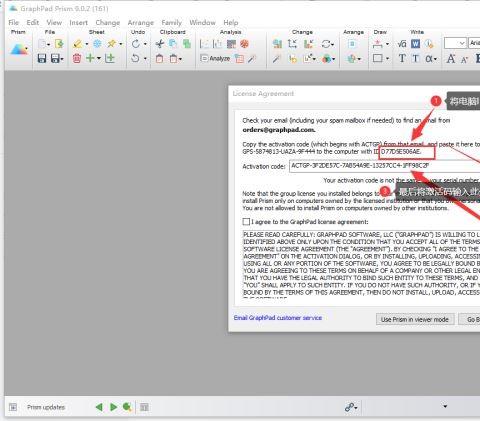
Task: Click the Activation code input field
Action: 385,166
